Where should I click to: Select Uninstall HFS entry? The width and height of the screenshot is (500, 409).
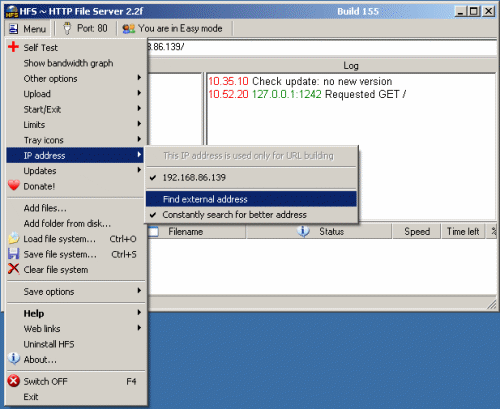75,344
